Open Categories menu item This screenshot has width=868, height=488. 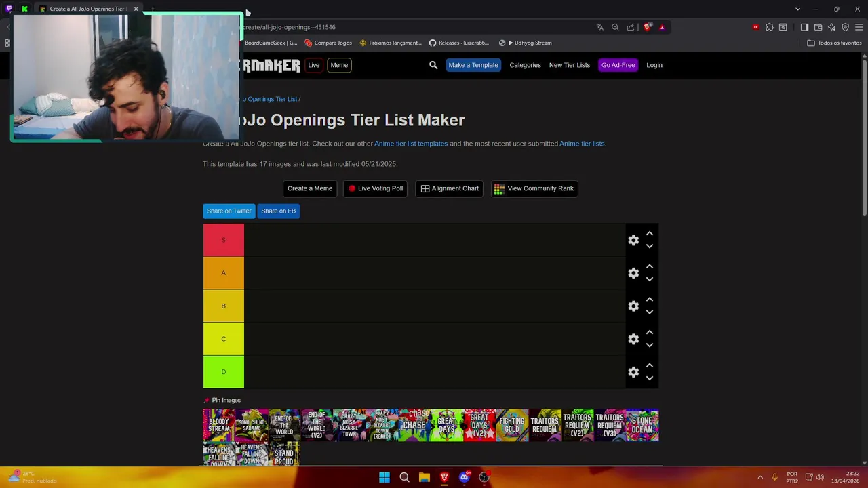point(525,65)
